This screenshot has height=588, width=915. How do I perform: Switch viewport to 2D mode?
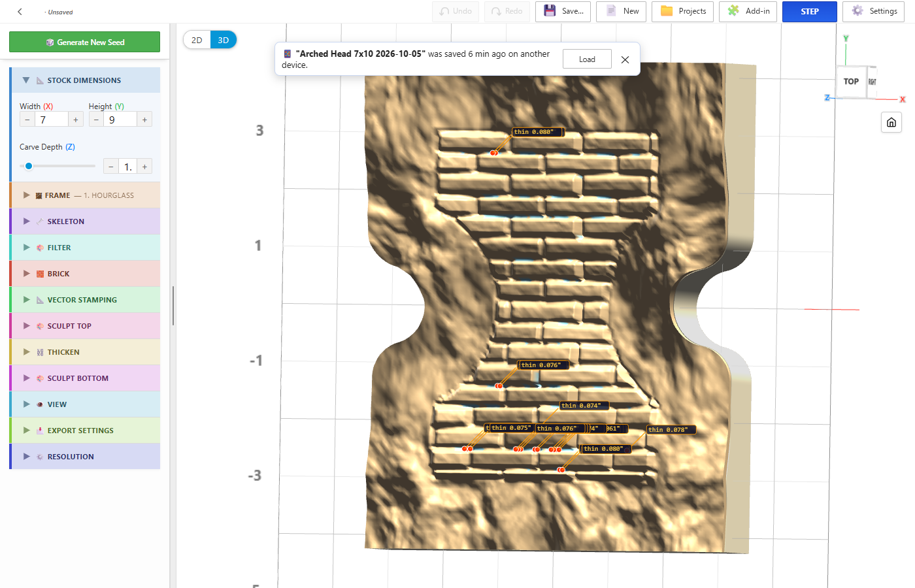click(x=197, y=40)
